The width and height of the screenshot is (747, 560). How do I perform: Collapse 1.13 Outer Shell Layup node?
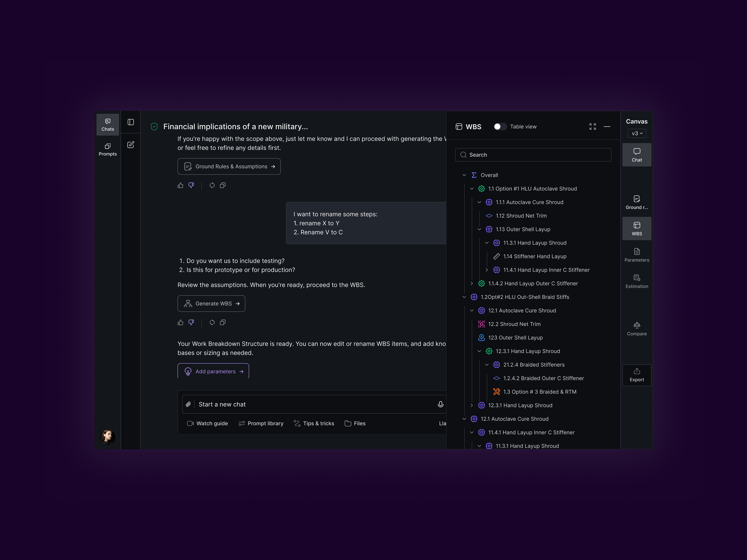coord(479,229)
